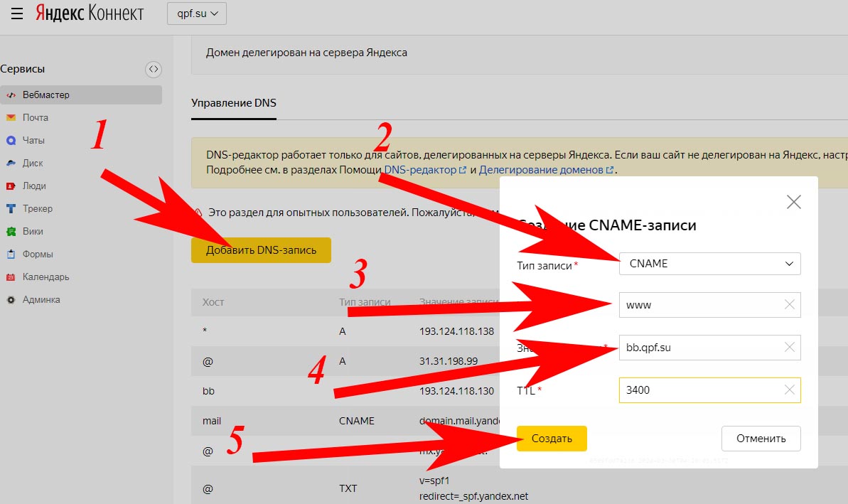
Task: Select the redirect=_spf.yandex.net value text
Action: [473, 496]
